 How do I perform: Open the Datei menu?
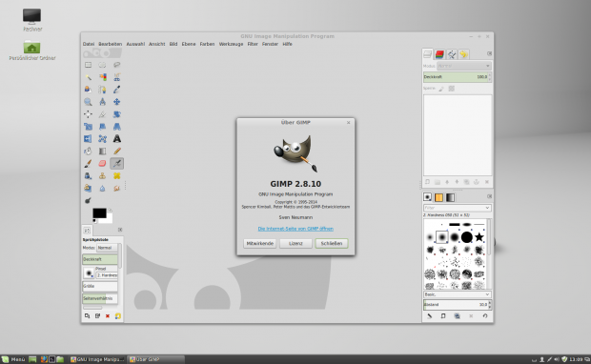[x=89, y=44]
